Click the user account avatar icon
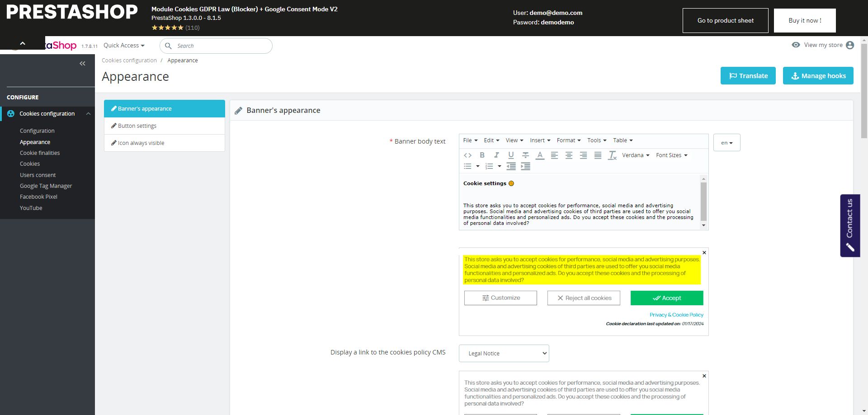This screenshot has height=415, width=868. tap(850, 45)
